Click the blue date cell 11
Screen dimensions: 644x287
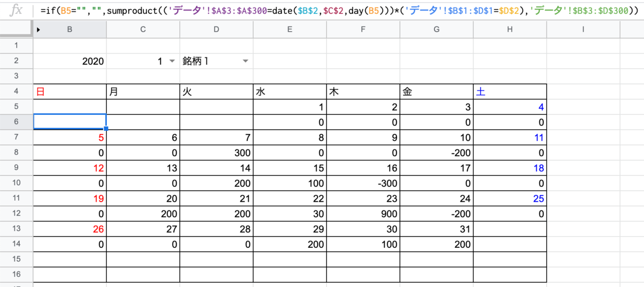(510, 137)
